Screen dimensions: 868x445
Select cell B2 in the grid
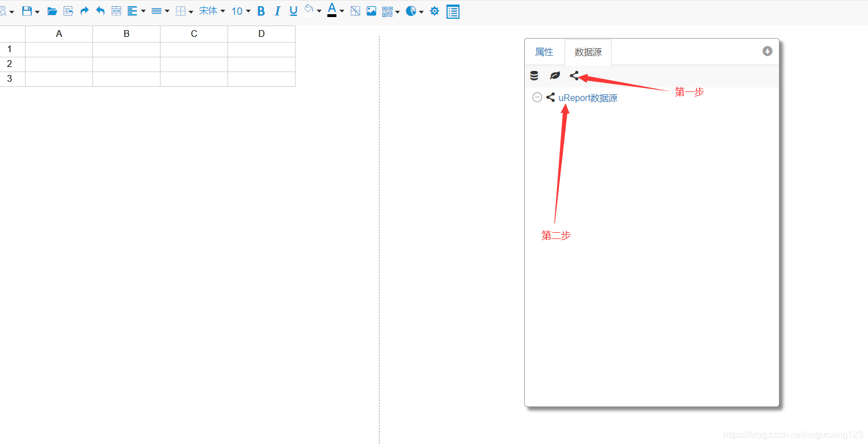127,64
